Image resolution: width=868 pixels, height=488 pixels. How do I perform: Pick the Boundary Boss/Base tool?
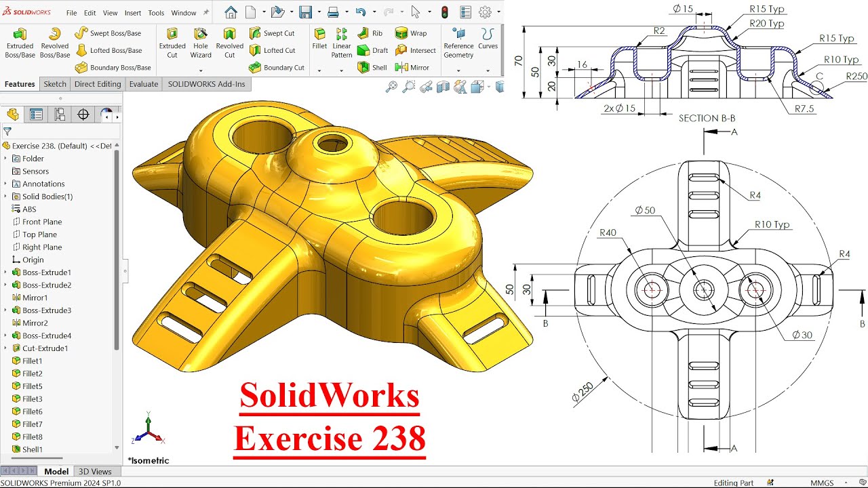(113, 68)
